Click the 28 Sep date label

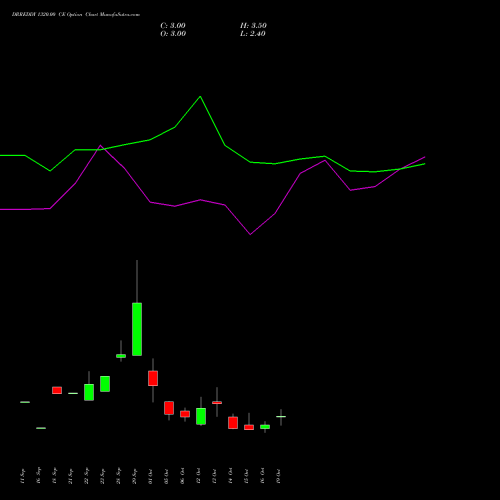(119, 476)
